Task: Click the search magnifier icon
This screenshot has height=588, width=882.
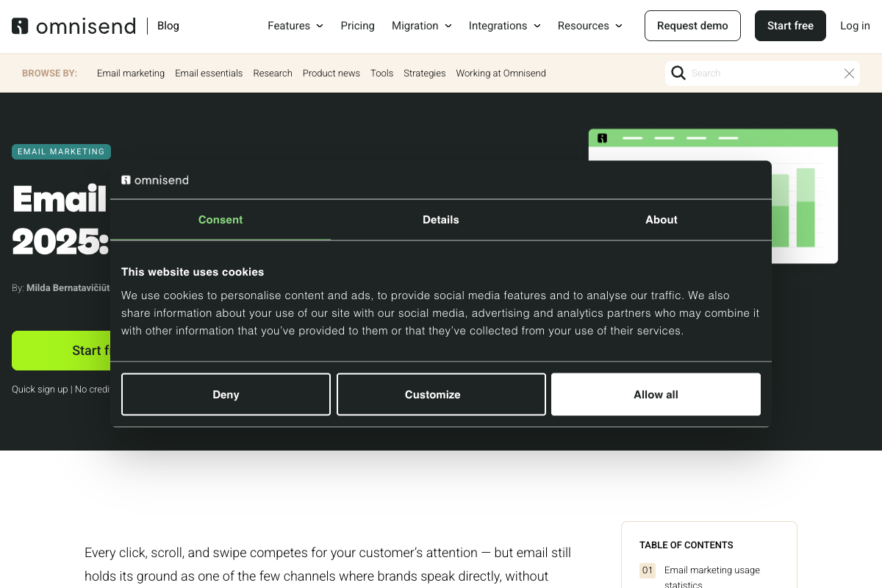Action: [678, 73]
